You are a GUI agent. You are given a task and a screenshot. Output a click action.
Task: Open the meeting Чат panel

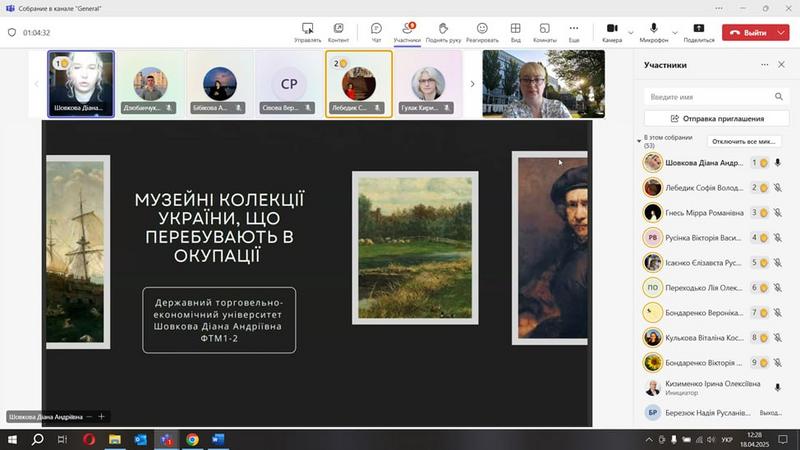[376, 33]
